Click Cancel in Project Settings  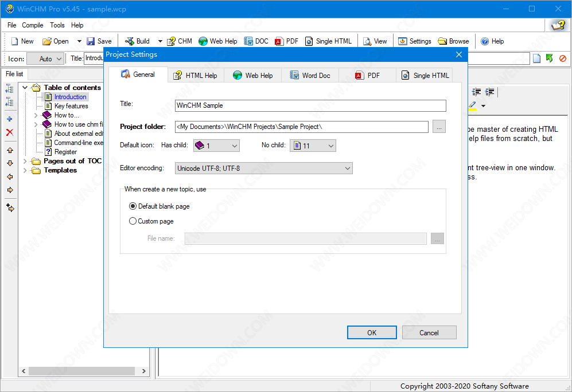(429, 332)
